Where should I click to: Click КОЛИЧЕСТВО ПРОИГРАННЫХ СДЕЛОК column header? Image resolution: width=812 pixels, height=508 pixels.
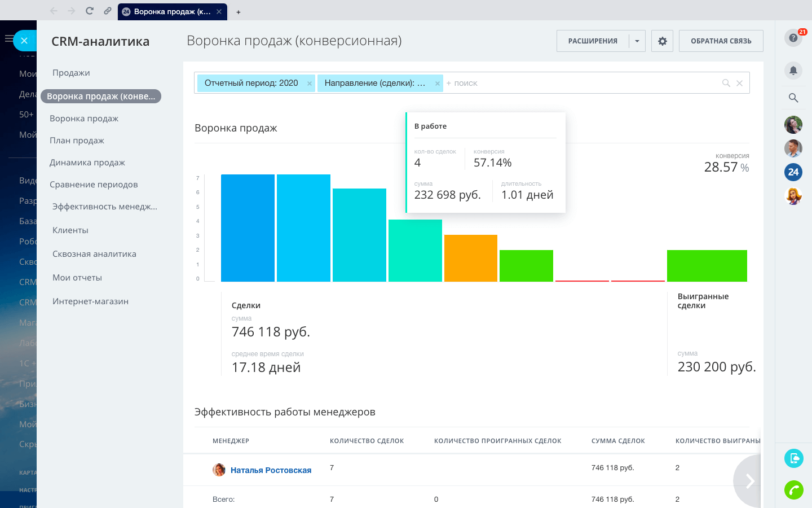click(x=498, y=441)
